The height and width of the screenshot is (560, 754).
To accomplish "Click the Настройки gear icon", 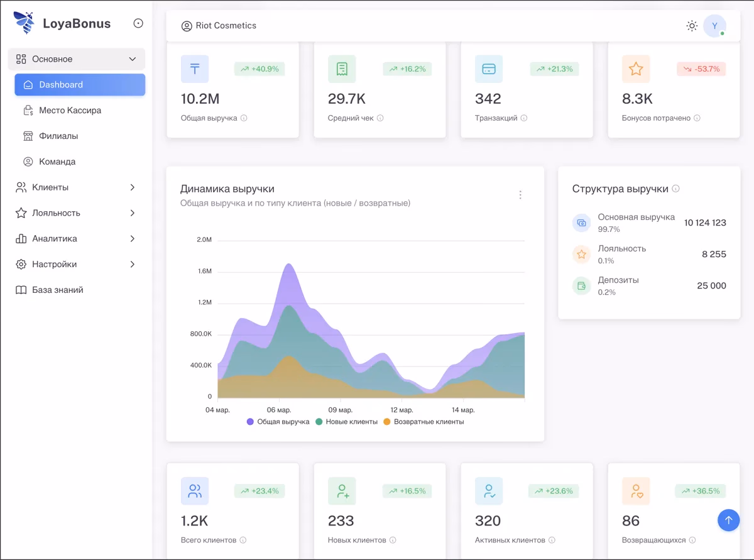I will tap(21, 265).
